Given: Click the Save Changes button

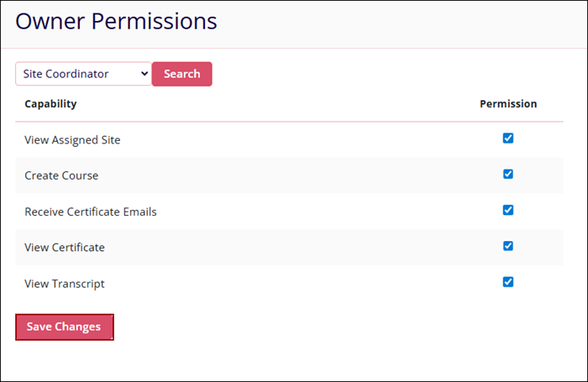Looking at the screenshot, I should [x=64, y=327].
